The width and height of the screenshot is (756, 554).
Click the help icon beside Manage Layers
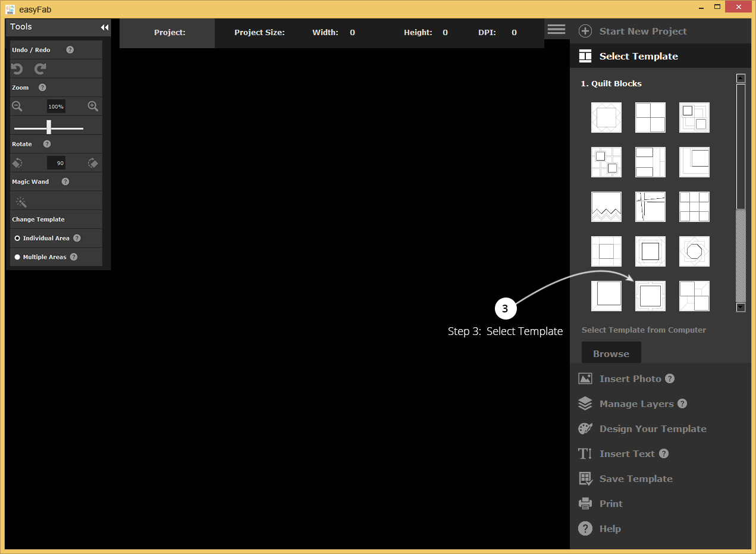(x=682, y=403)
